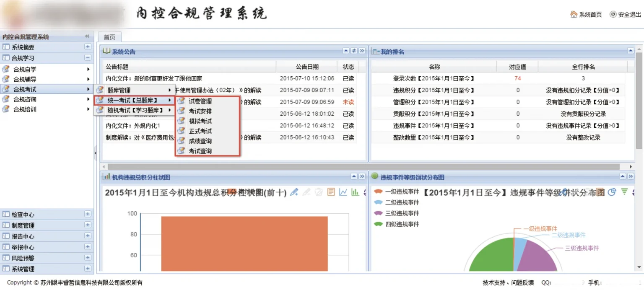This screenshot has width=644, height=290.
Task: Expand the 检查中心 sidebar section
Action: 88,214
